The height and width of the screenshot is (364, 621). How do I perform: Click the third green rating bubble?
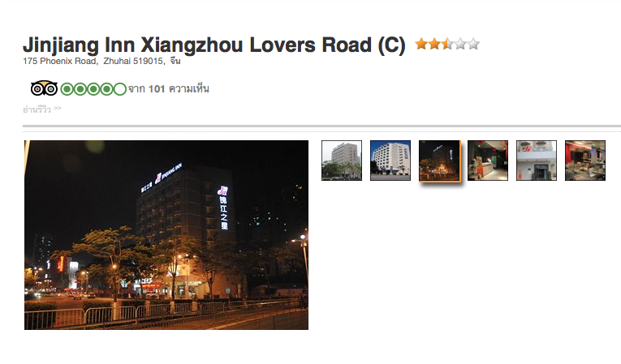pos(93,89)
